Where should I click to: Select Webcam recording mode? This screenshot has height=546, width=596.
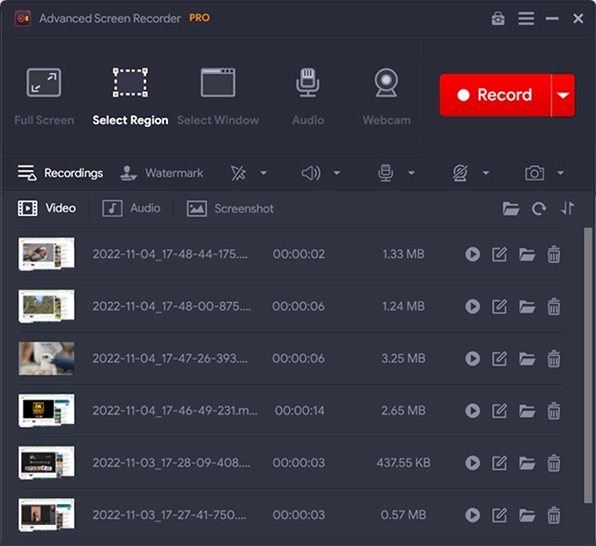(x=386, y=97)
